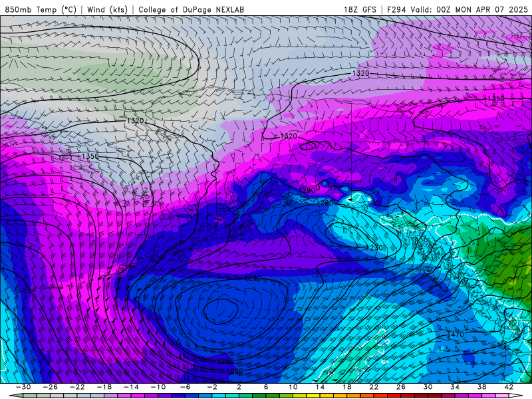
Task: Click the positive "30" color scale label
Action: click(x=428, y=387)
